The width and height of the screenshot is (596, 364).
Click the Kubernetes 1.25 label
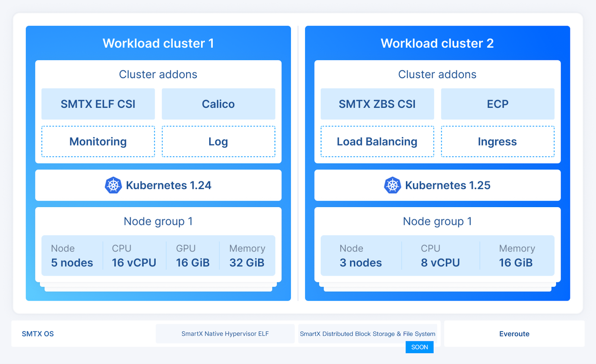click(448, 185)
